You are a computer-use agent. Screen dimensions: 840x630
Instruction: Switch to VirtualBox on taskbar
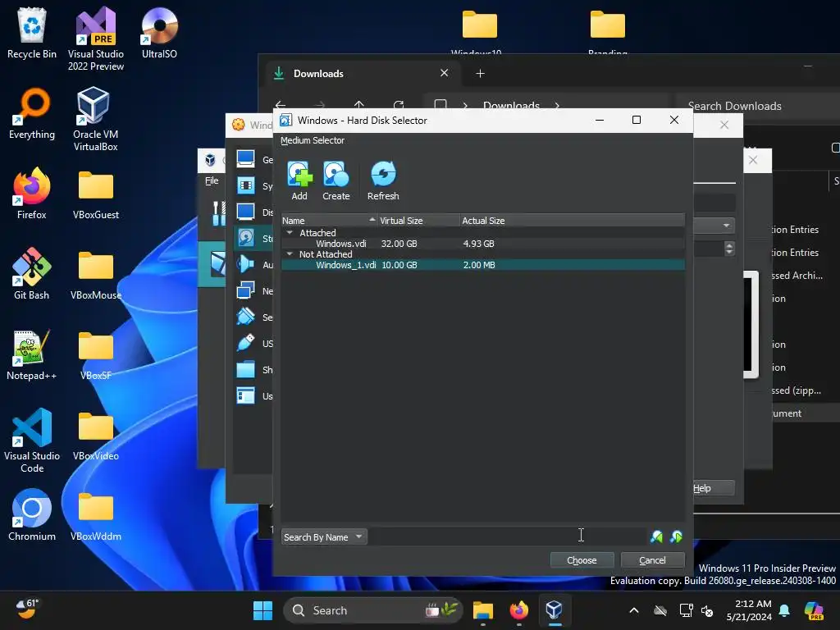(x=554, y=610)
